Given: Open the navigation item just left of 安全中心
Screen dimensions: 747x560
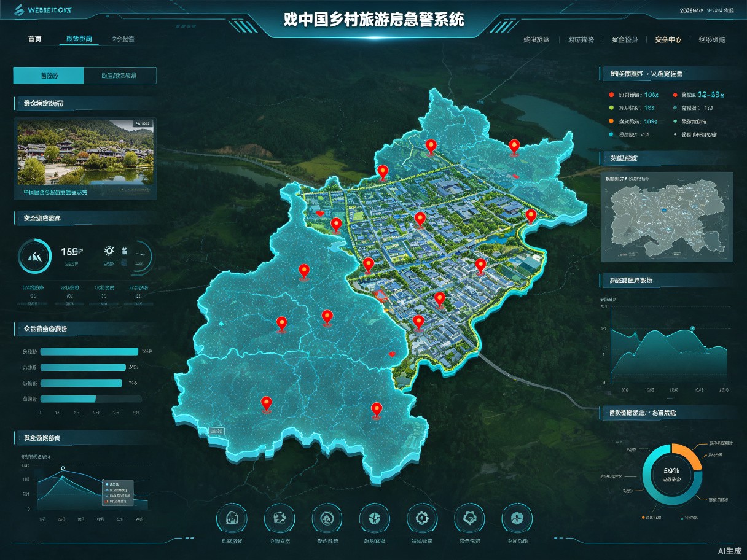Looking at the screenshot, I should point(624,39).
